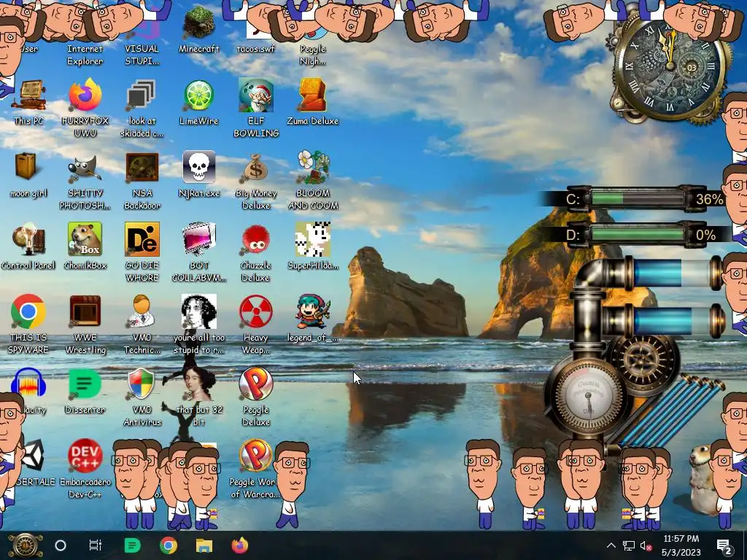Open the VMO Technic desktop icon
This screenshot has width=747, height=560.
142,324
